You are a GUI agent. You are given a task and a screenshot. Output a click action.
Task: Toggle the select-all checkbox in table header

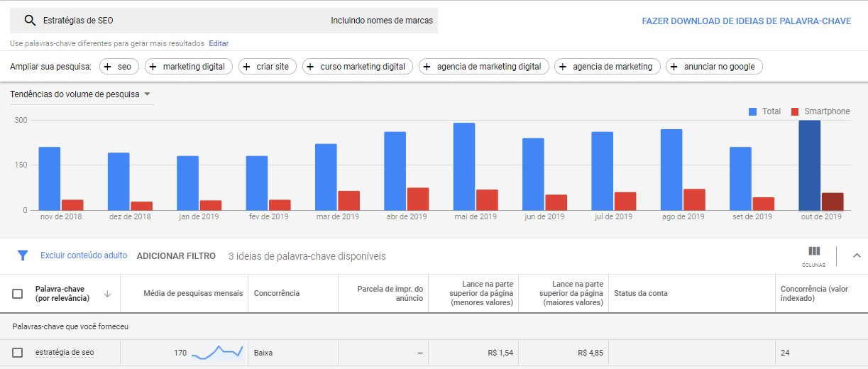tap(18, 294)
